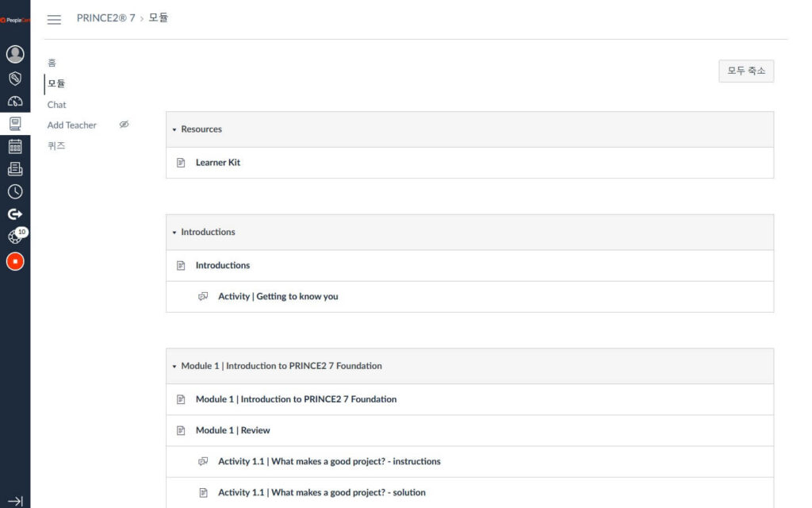Open the Calendar icon in the sidebar
Image resolution: width=812 pixels, height=508 pixels.
coord(15,147)
